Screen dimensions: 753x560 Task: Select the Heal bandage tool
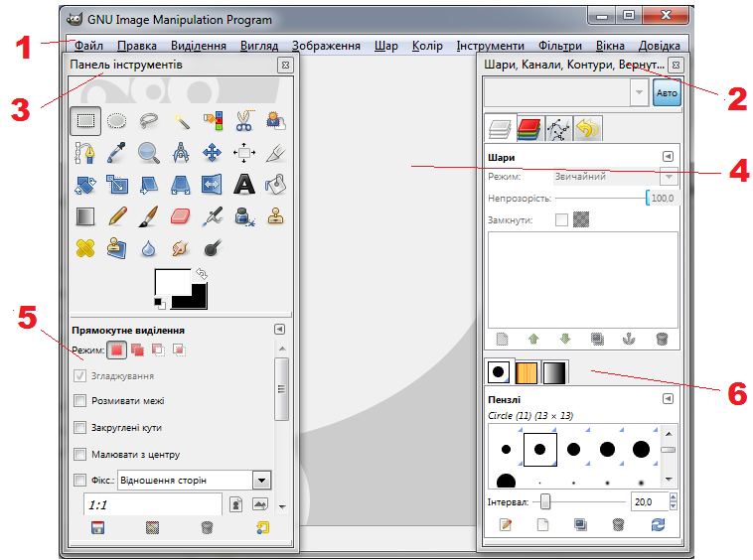[x=85, y=248]
